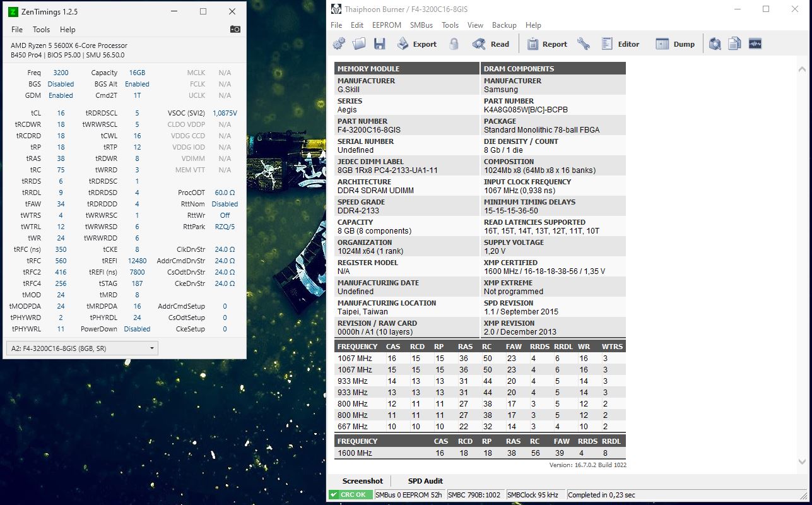
Task: Open the Help menu in Thaiphoon Burner
Action: pyautogui.click(x=533, y=25)
